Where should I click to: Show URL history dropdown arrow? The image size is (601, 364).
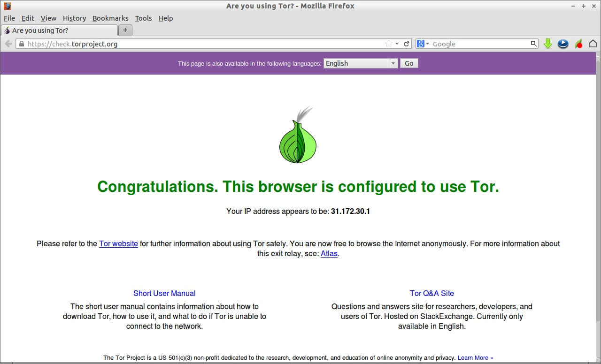397,44
